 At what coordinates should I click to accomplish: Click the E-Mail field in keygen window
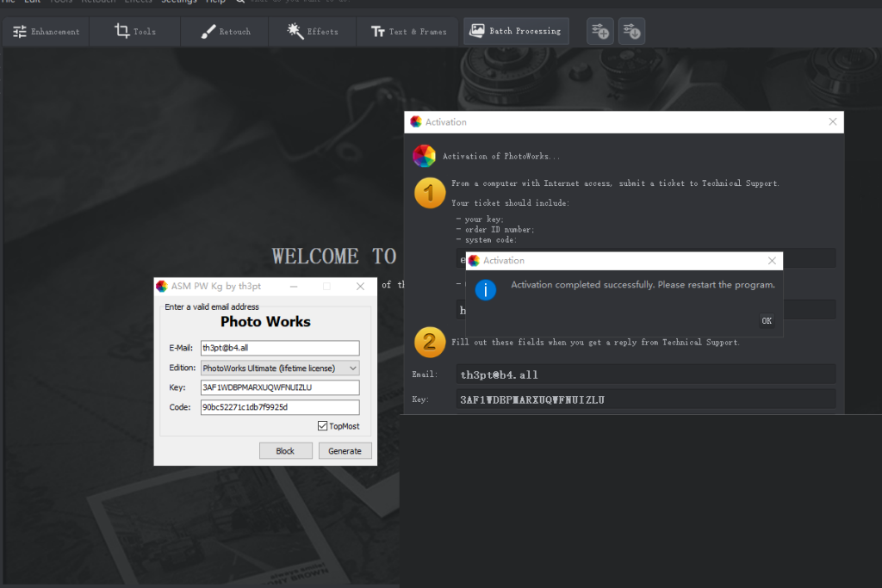280,348
